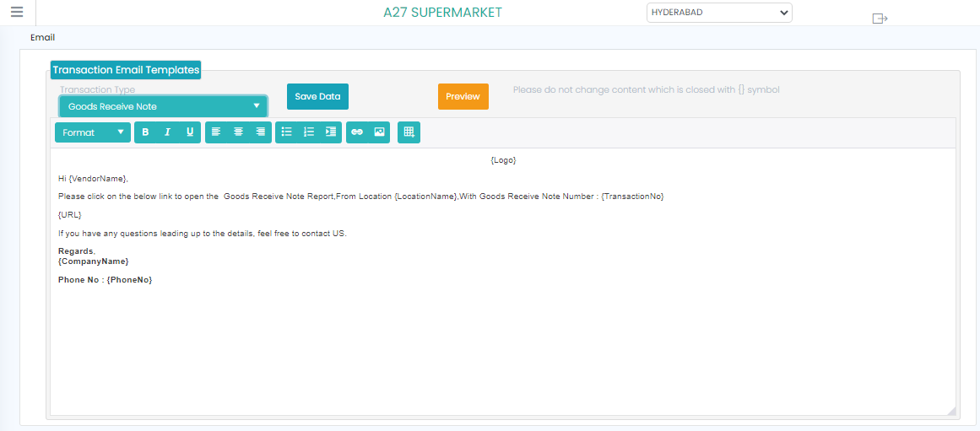The height and width of the screenshot is (431, 980).
Task: Open the hamburger navigation menu
Action: tap(17, 12)
